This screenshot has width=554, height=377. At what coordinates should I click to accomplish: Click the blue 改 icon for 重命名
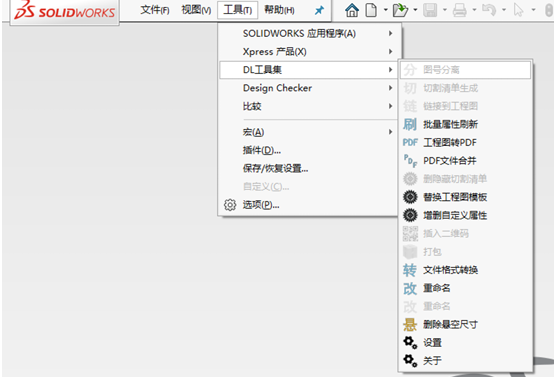point(410,288)
